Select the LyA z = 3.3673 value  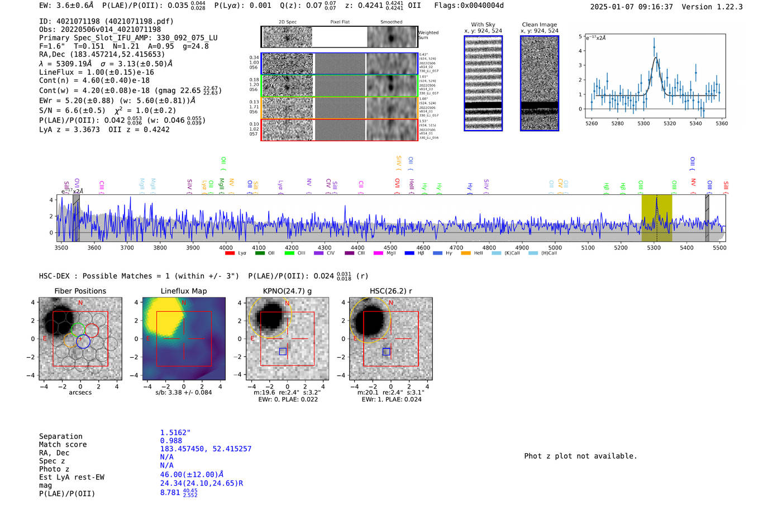coord(69,130)
